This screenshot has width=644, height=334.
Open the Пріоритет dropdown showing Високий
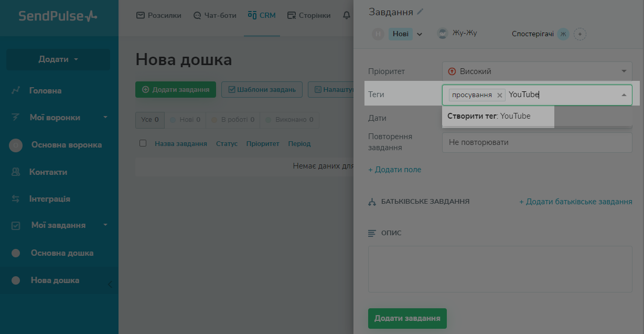[537, 71]
